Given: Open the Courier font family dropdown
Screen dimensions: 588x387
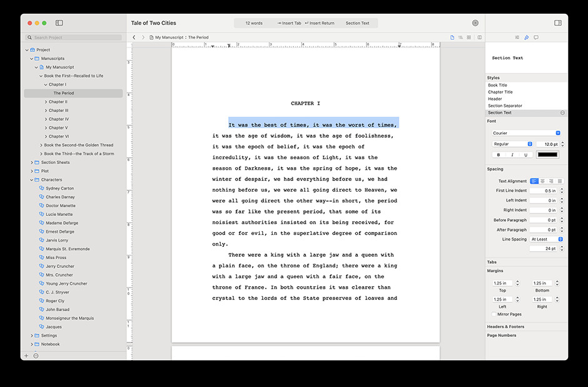Looking at the screenshot, I should tap(526, 133).
